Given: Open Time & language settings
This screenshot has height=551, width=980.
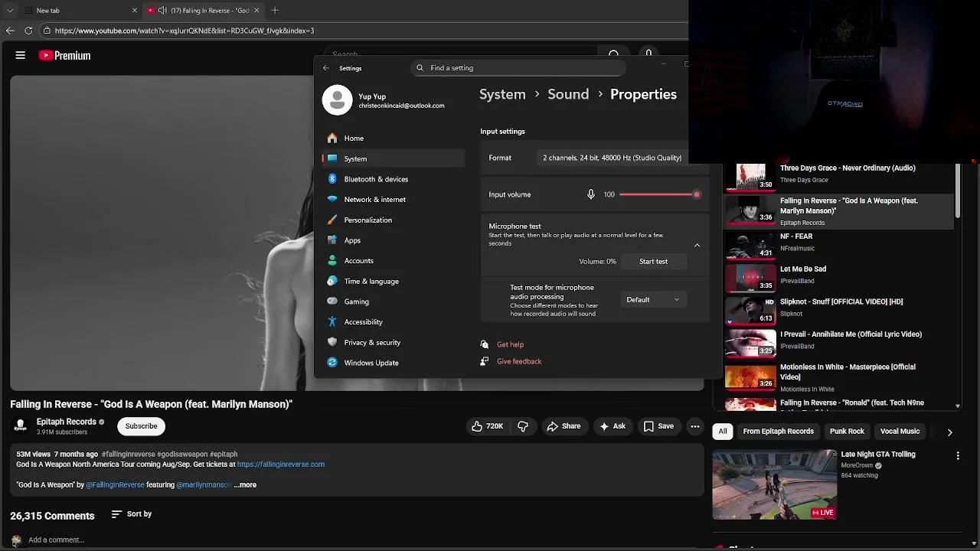Looking at the screenshot, I should pos(394,281).
